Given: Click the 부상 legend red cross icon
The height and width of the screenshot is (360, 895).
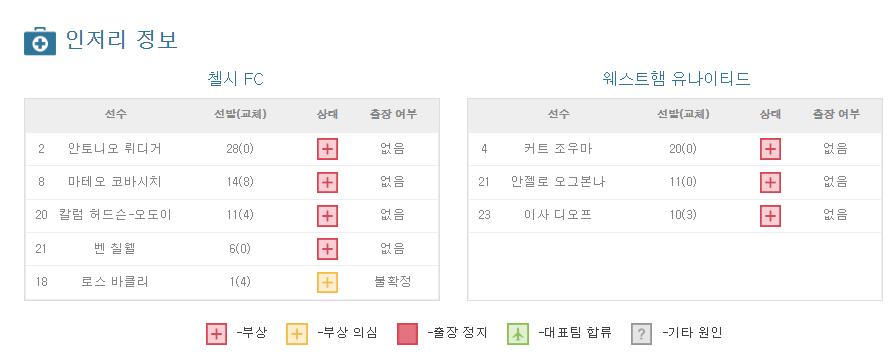Looking at the screenshot, I should 216,334.
